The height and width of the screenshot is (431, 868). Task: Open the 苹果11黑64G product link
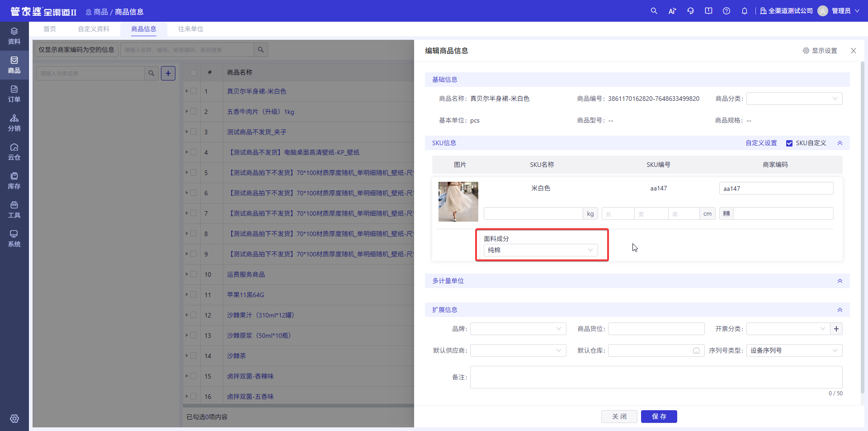click(245, 295)
